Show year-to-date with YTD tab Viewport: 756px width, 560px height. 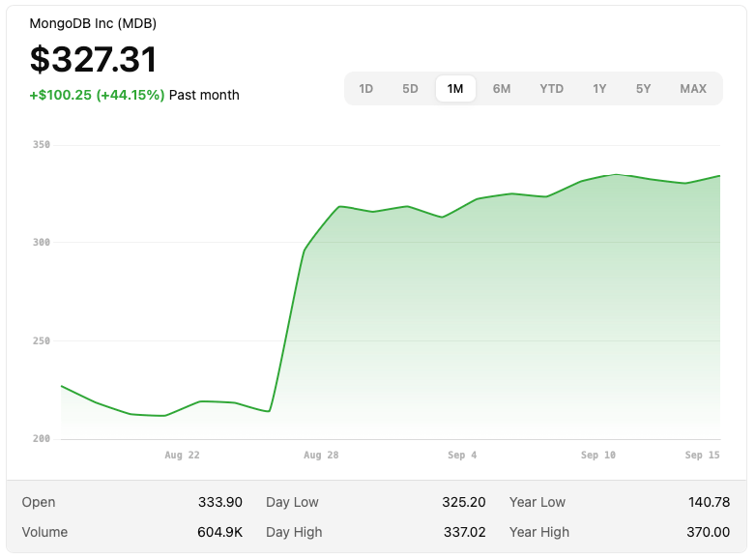[552, 89]
